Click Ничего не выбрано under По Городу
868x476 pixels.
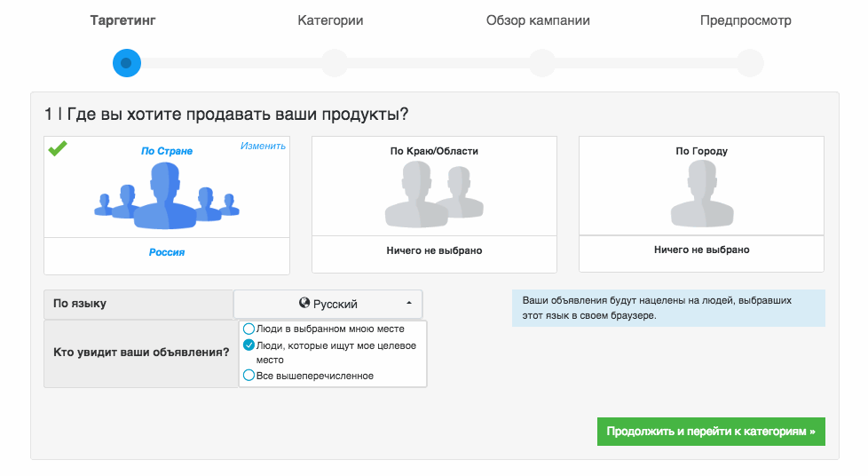pyautogui.click(x=701, y=250)
